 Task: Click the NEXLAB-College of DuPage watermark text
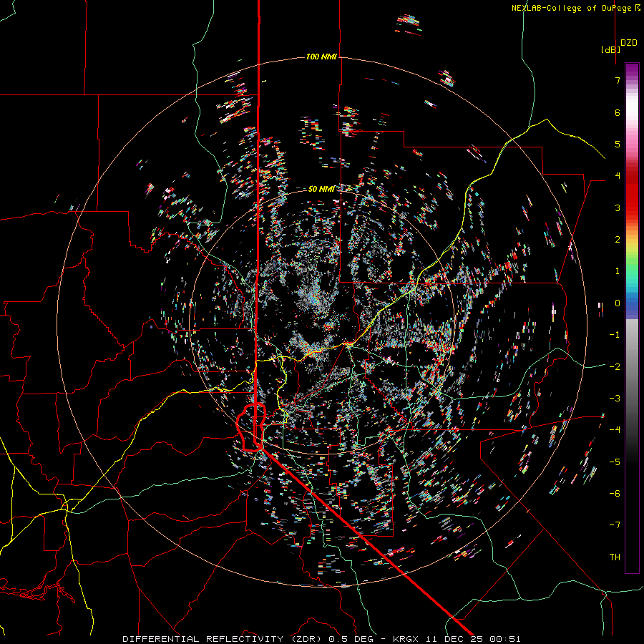(575, 8)
